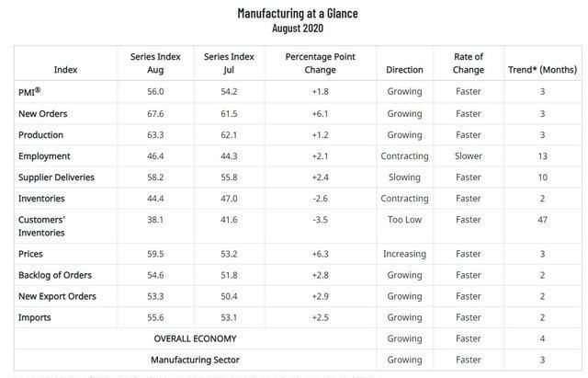588x378 pixels.
Task: Click the Employment Contracting direction cell
Action: 404,156
